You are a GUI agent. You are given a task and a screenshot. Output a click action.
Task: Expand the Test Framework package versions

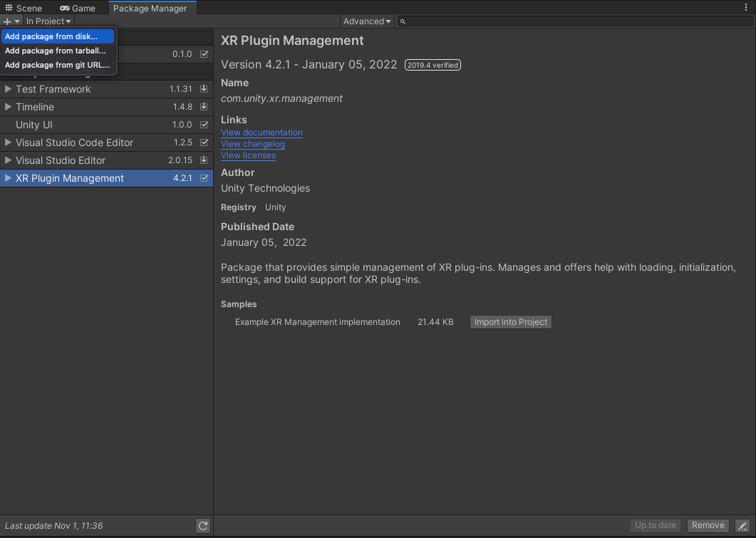coord(9,89)
